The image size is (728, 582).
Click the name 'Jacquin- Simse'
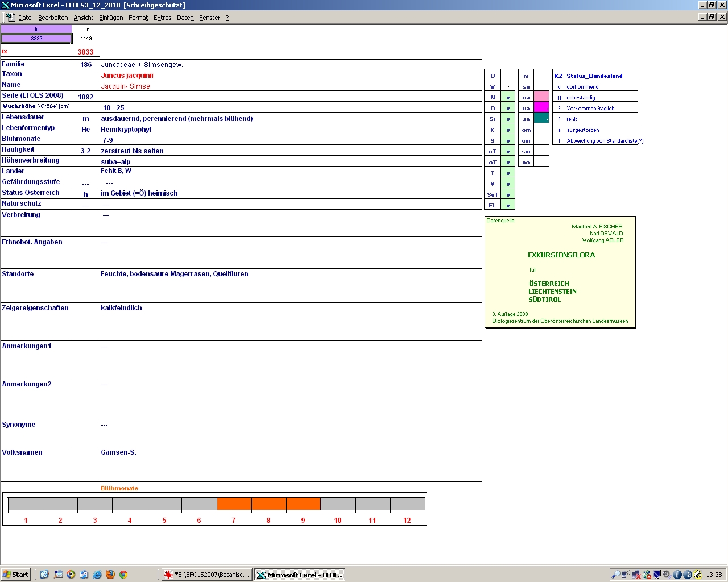click(126, 86)
